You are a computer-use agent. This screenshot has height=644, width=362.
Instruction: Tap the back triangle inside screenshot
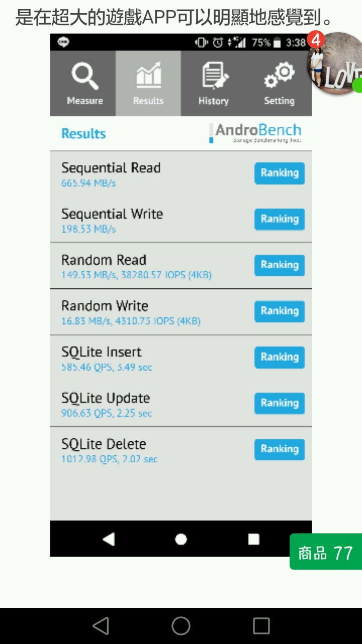point(109,539)
